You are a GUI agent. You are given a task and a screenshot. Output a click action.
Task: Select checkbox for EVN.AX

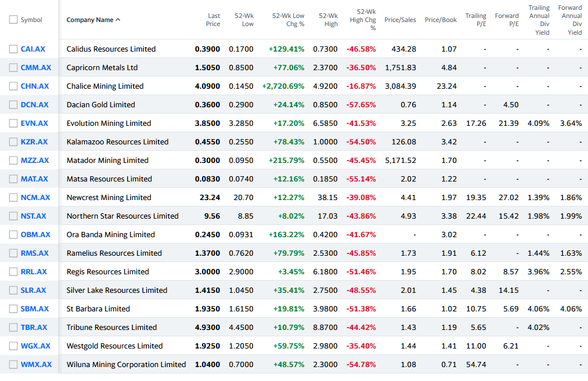13,124
